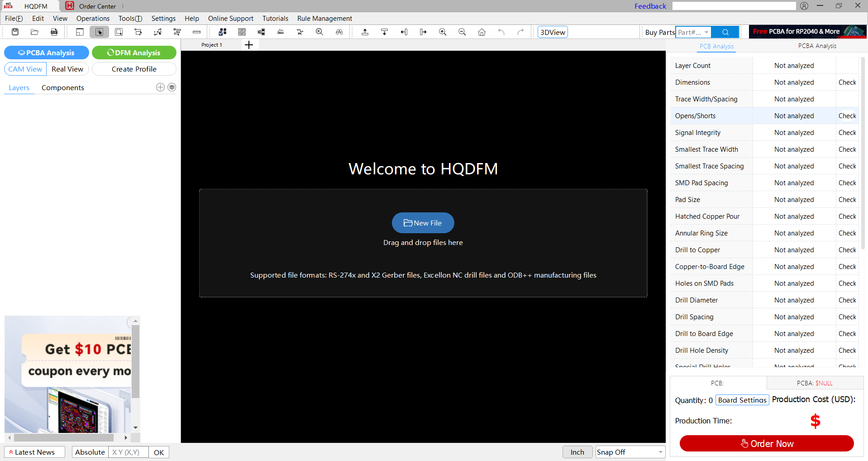Open the Tutorials menu
868x461 pixels.
pos(275,18)
